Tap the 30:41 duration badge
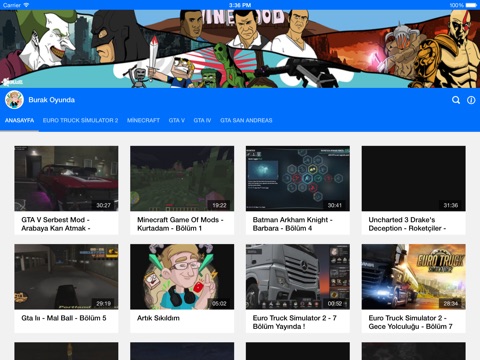 click(x=335, y=205)
